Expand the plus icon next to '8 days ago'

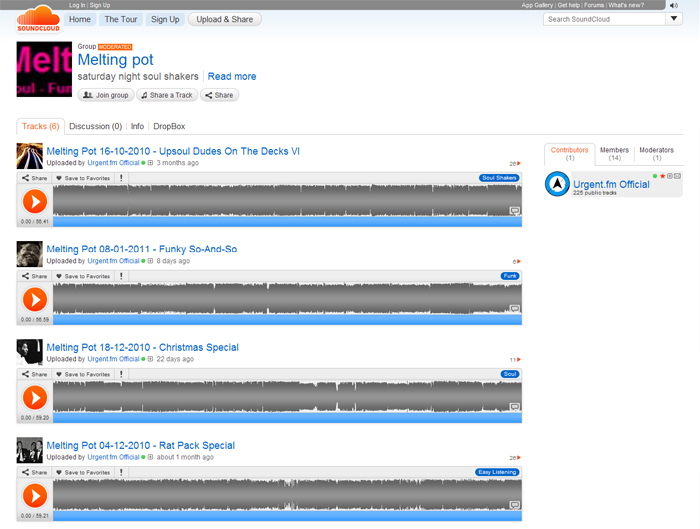tap(150, 261)
